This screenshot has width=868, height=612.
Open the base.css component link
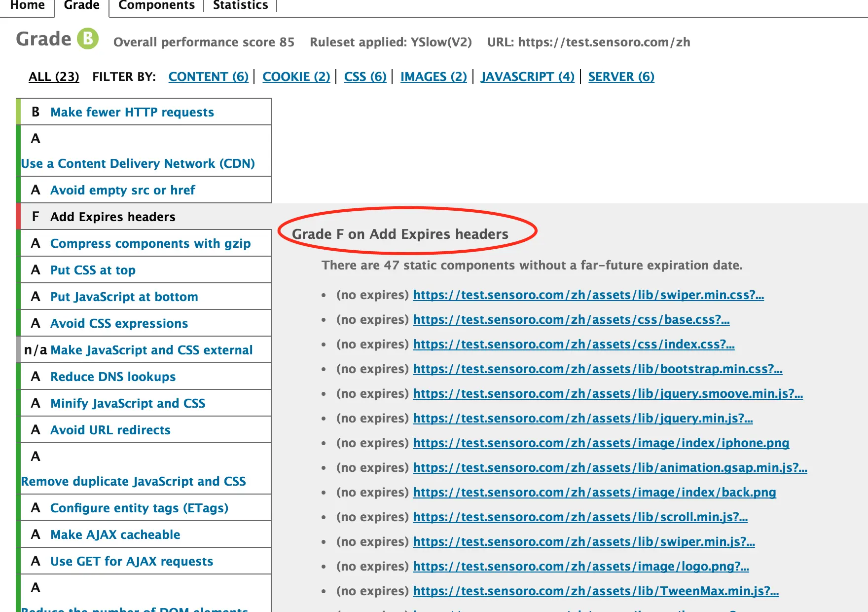(572, 319)
